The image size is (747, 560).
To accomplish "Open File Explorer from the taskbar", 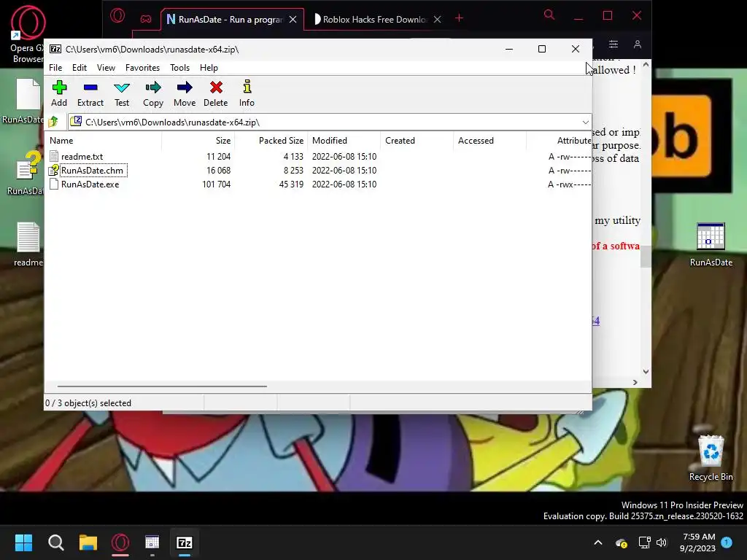I will point(88,542).
